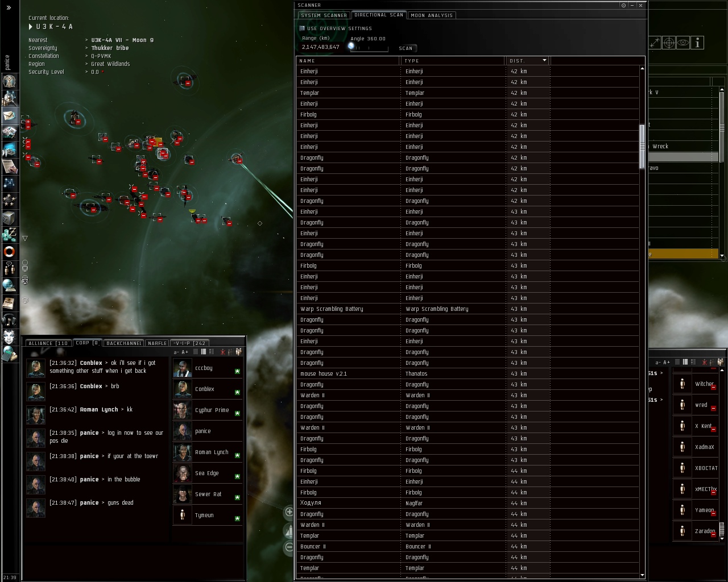Select the third list mode in corp chat
The image size is (728, 582).
coord(211,352)
